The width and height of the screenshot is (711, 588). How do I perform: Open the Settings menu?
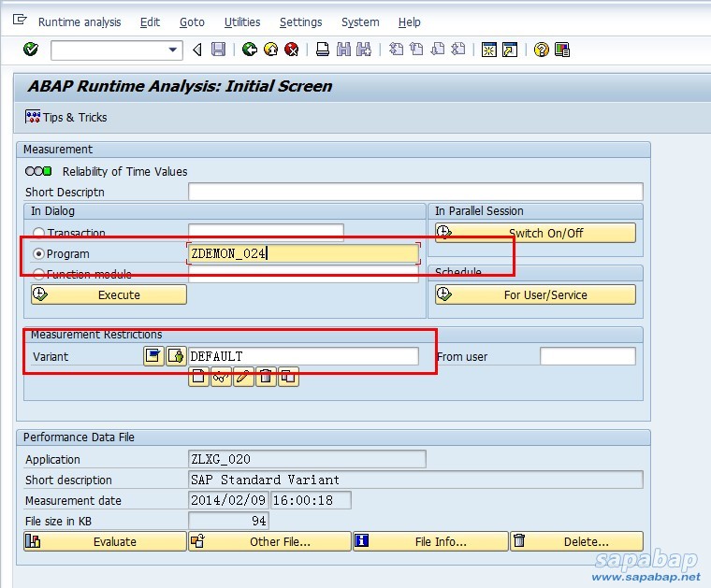coord(300,22)
